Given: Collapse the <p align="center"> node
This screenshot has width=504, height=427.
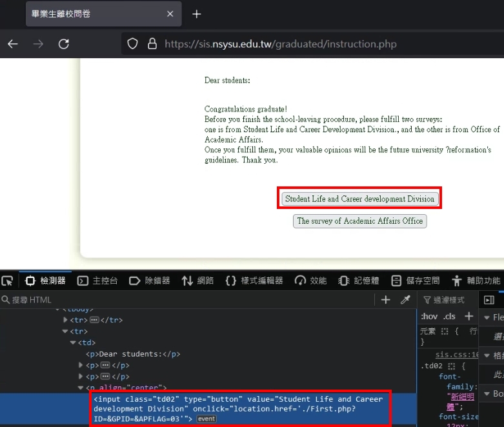Looking at the screenshot, I should click(81, 388).
